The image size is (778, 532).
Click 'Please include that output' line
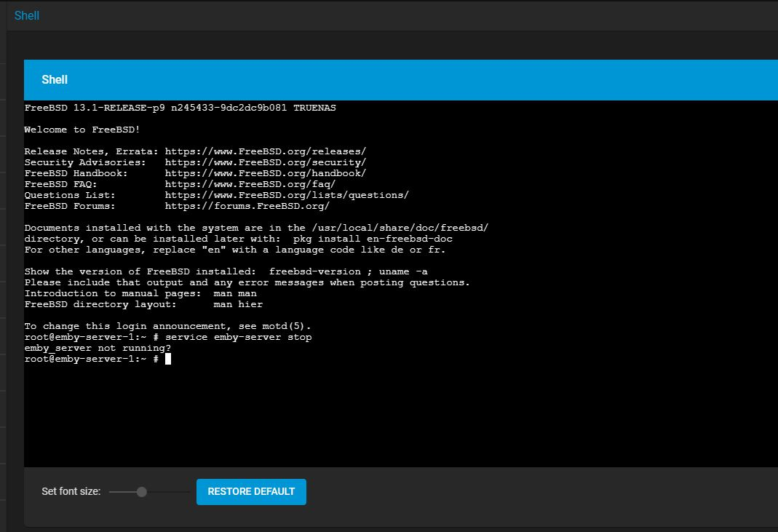click(x=247, y=282)
